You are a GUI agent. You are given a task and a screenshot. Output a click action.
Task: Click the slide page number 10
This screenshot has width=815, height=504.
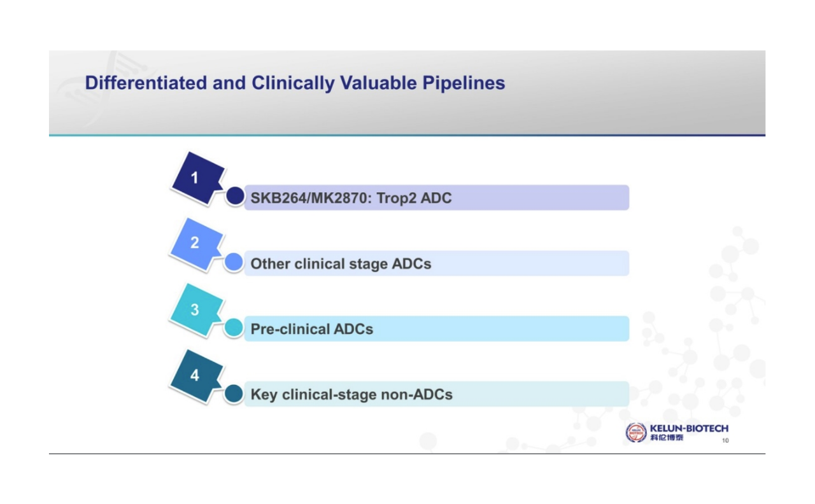725,442
